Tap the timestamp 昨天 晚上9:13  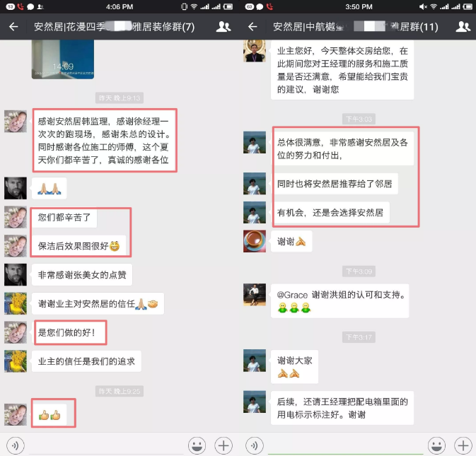[120, 98]
